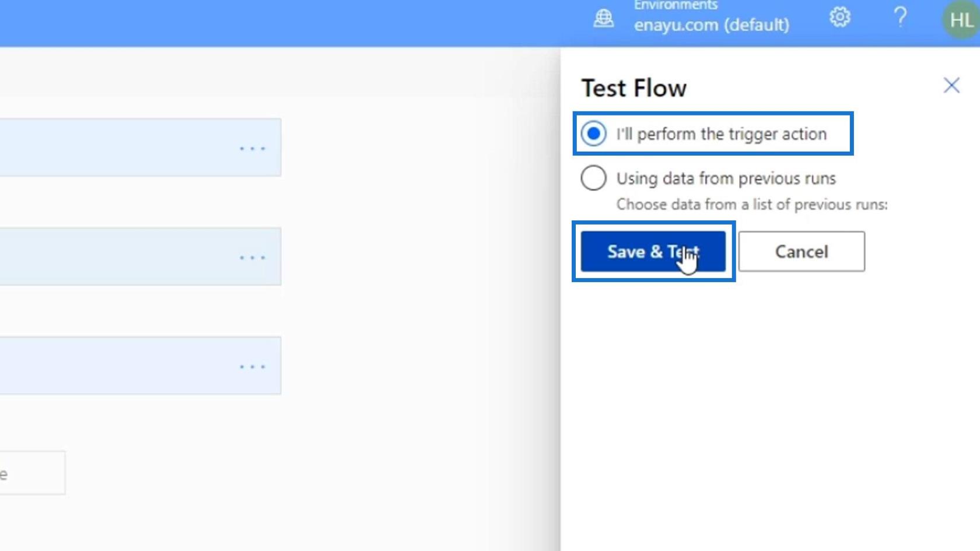Click the partially visible button at the bottom left
This screenshot has width=980, height=551.
click(32, 473)
